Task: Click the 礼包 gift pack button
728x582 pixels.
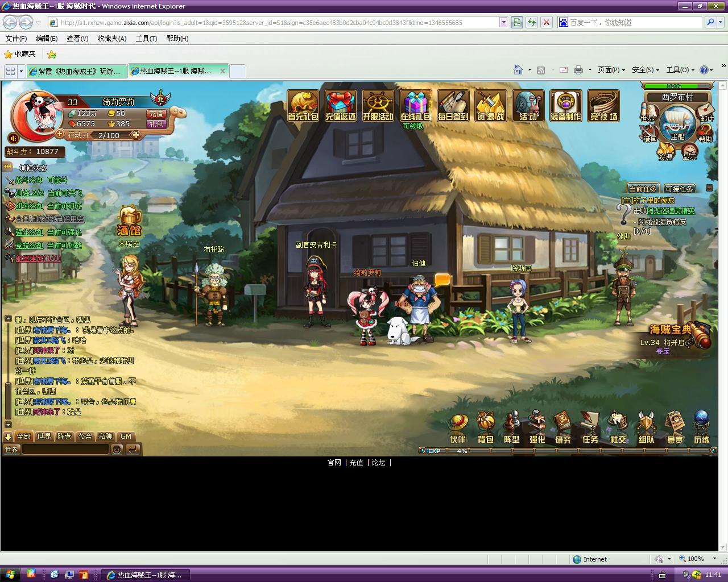Action: pyautogui.click(x=156, y=123)
